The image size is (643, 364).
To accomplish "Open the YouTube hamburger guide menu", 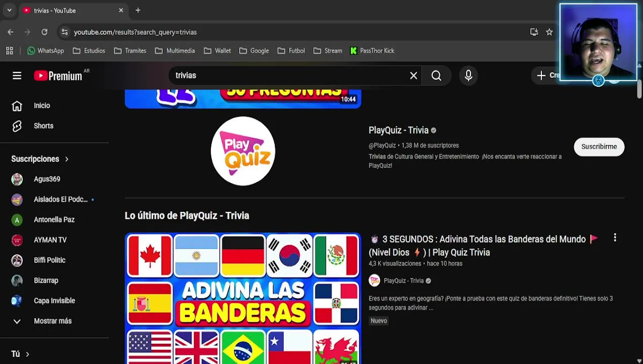I will point(17,75).
